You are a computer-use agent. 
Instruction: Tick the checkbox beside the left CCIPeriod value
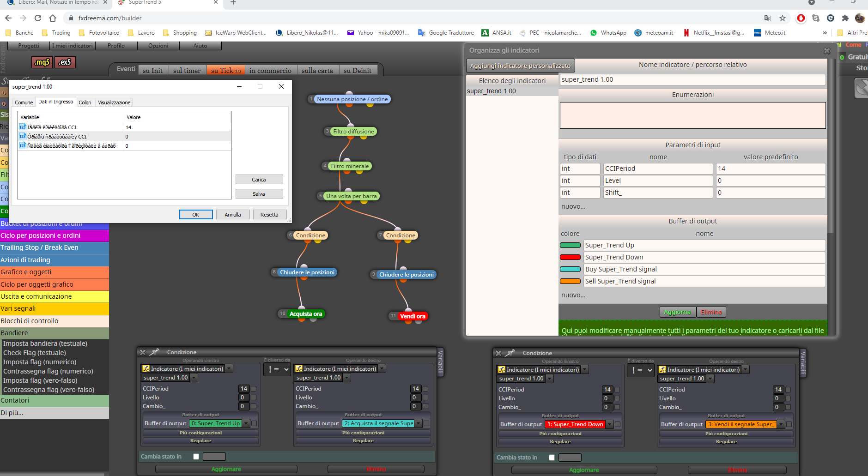click(254, 389)
